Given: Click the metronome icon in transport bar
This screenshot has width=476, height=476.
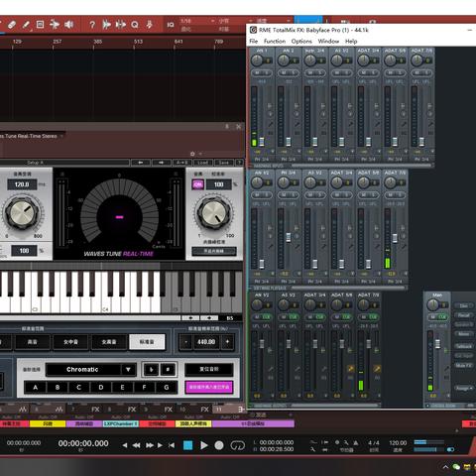Looking at the screenshot, I should (x=356, y=442).
